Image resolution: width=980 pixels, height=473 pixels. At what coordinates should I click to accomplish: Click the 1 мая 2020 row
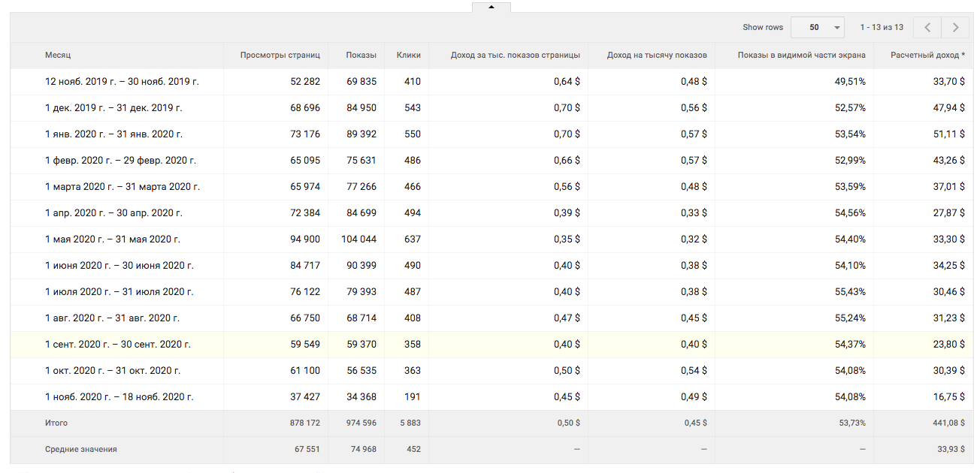(x=113, y=240)
